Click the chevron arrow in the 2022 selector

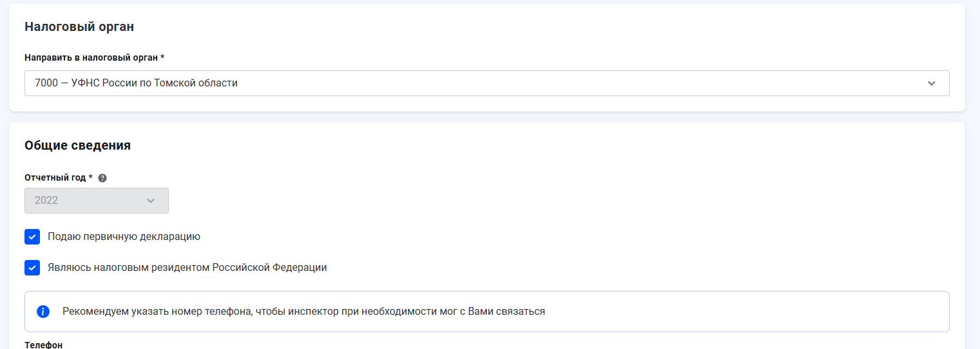pos(151,201)
